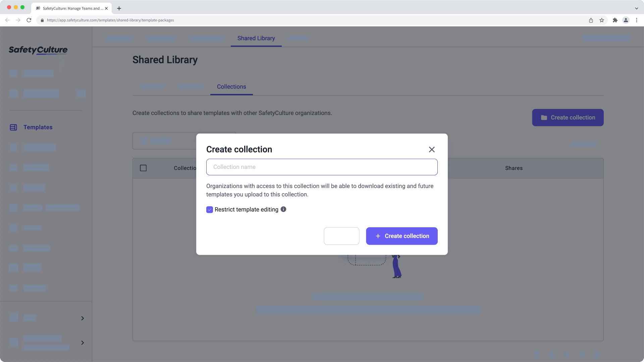This screenshot has width=644, height=362.
Task: Click the checkbox icon in Collections table header
Action: pyautogui.click(x=143, y=168)
